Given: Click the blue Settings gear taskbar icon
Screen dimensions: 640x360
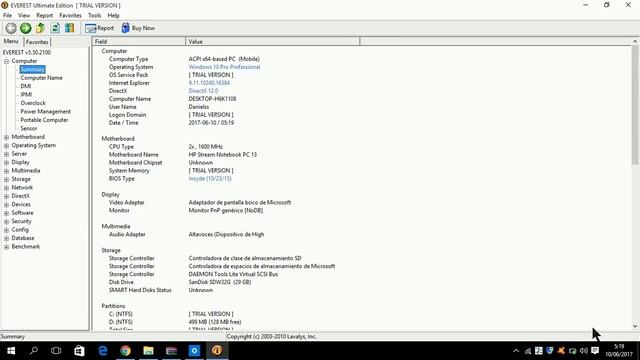Looking at the screenshot, I should [194, 351].
